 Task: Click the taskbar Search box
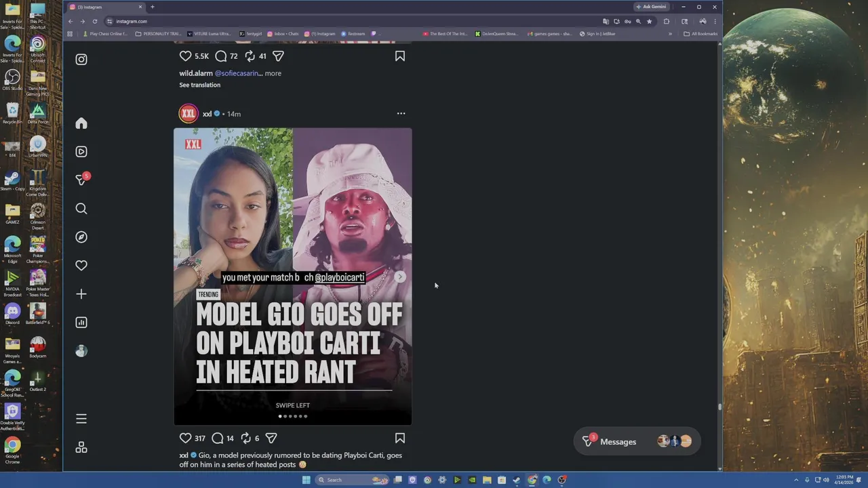click(351, 480)
